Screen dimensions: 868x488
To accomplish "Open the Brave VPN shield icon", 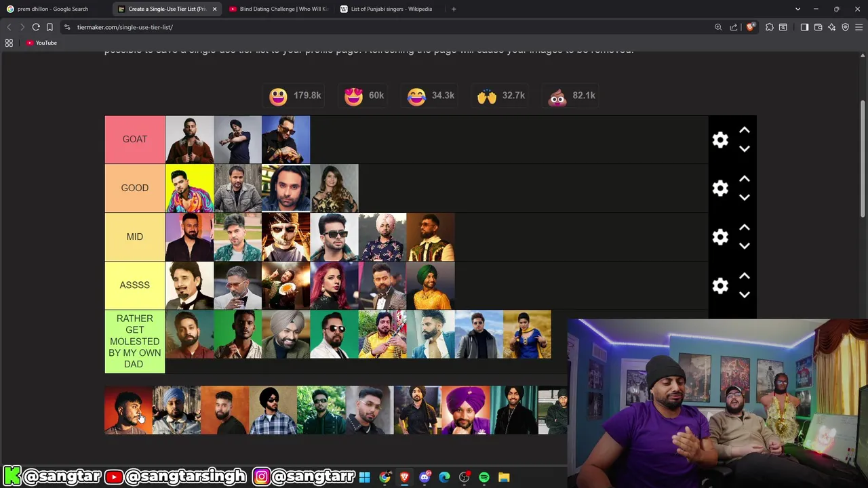I will coord(846,27).
